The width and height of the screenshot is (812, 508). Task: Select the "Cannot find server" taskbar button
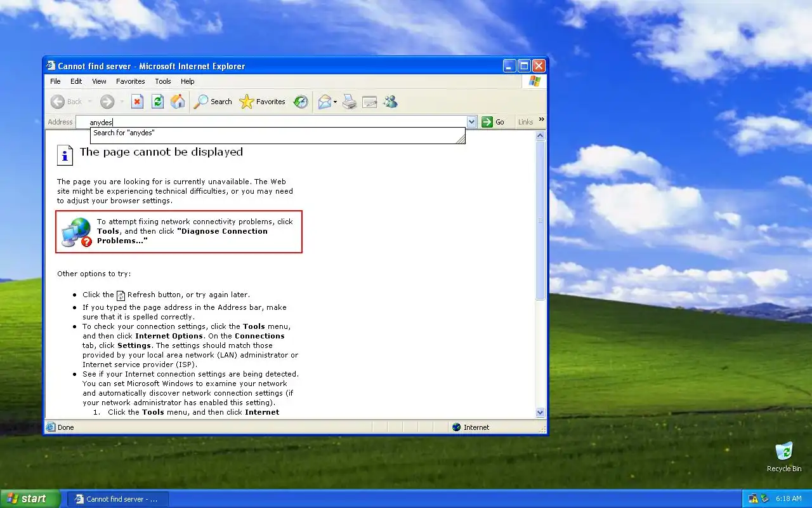point(118,499)
